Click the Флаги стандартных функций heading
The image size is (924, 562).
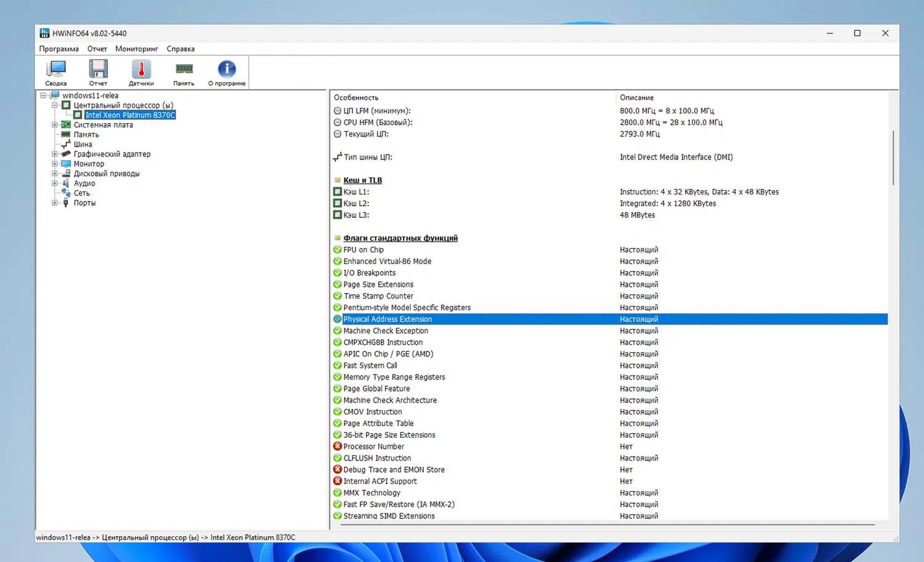(x=400, y=238)
